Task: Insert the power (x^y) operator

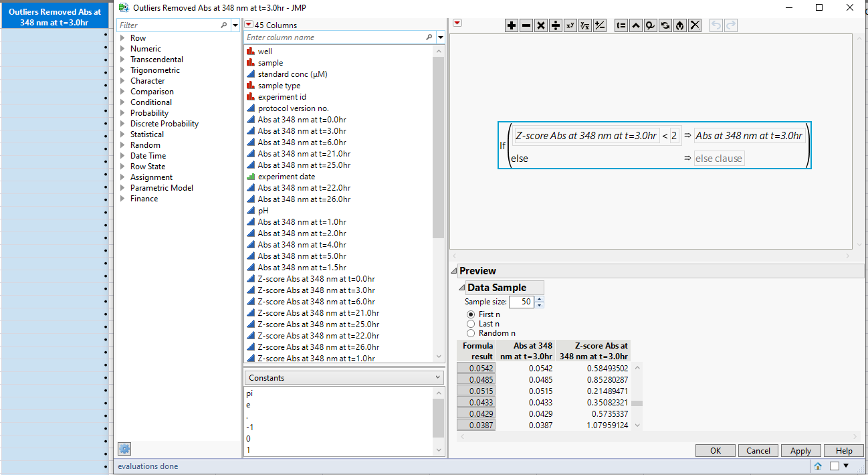Action: [x=570, y=25]
